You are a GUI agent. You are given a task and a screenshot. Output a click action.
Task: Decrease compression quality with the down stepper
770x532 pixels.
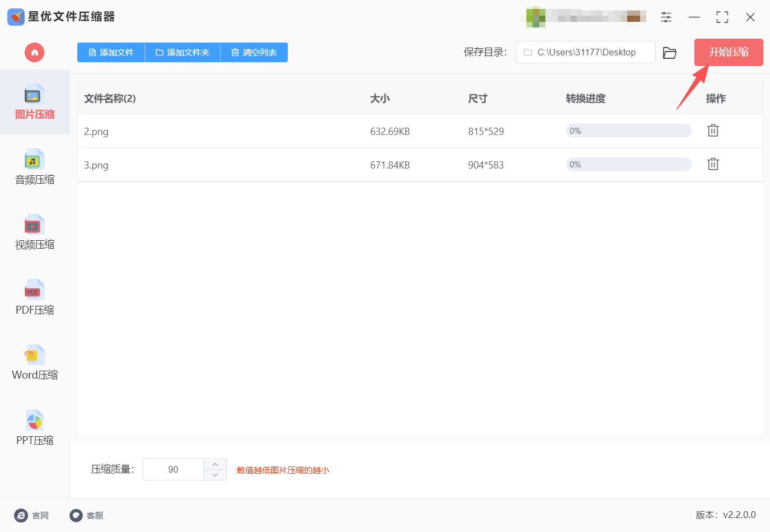point(214,475)
